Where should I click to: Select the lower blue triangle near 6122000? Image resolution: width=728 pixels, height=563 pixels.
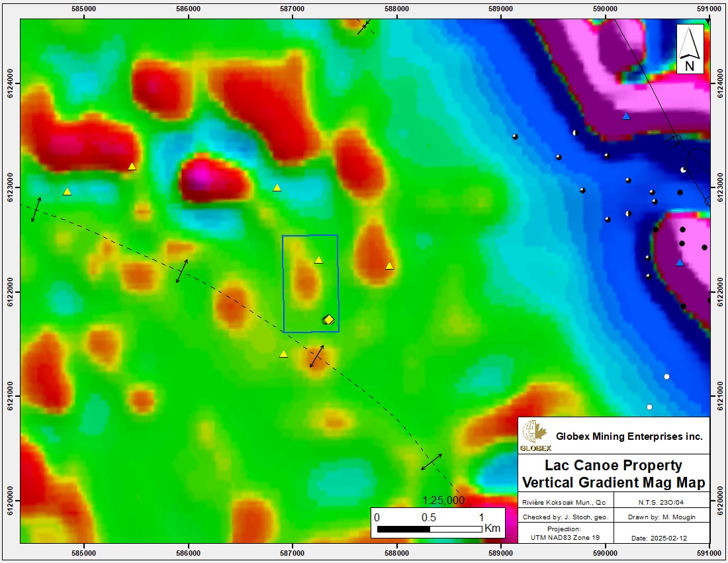coord(680,263)
